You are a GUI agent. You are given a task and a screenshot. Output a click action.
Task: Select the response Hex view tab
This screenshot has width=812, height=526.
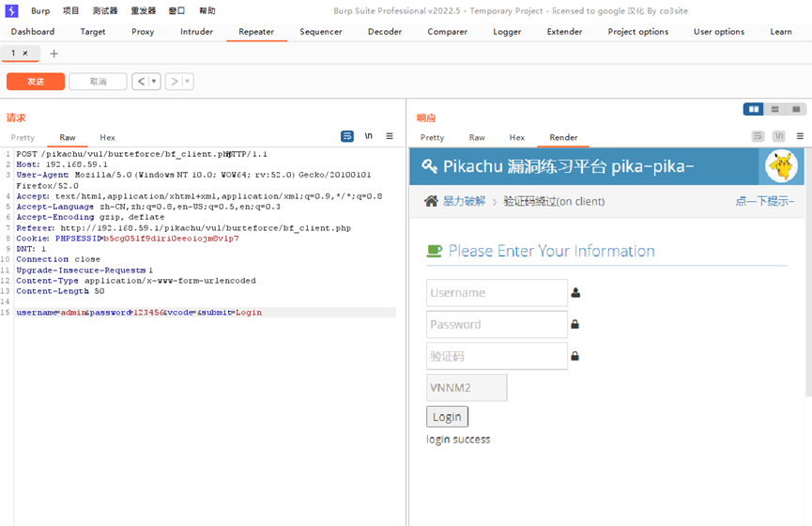pyautogui.click(x=517, y=137)
